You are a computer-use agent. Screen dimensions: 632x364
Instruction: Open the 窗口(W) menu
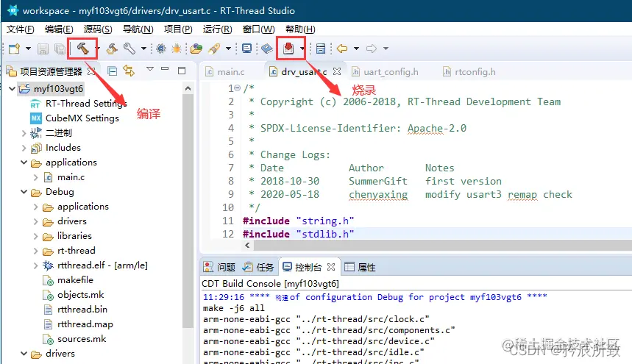tap(259, 29)
